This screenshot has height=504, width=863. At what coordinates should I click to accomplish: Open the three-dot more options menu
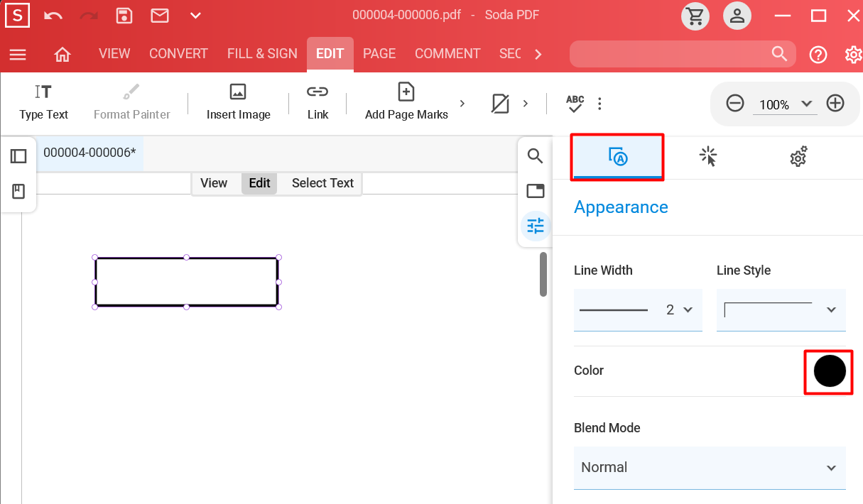point(600,104)
